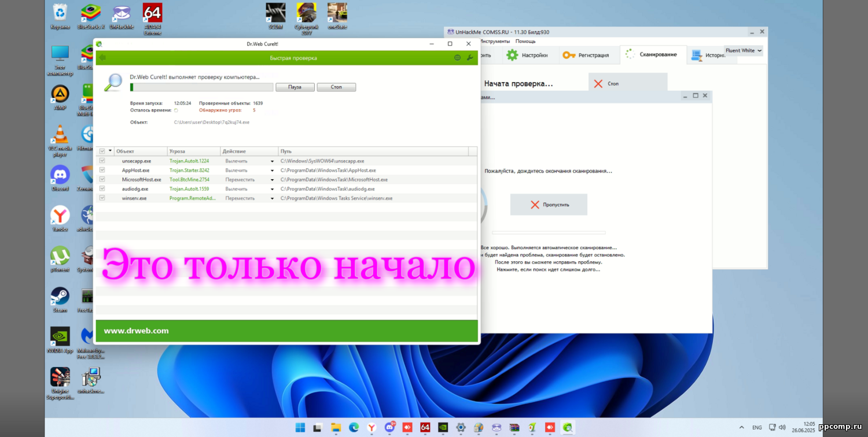
Task: Open the Windows Start button on taskbar
Action: pos(300,427)
